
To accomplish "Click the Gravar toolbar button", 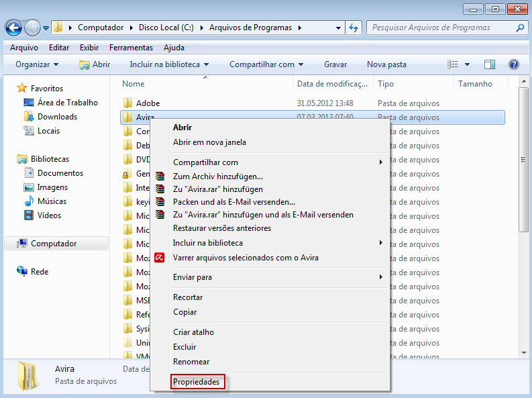I will pos(335,64).
